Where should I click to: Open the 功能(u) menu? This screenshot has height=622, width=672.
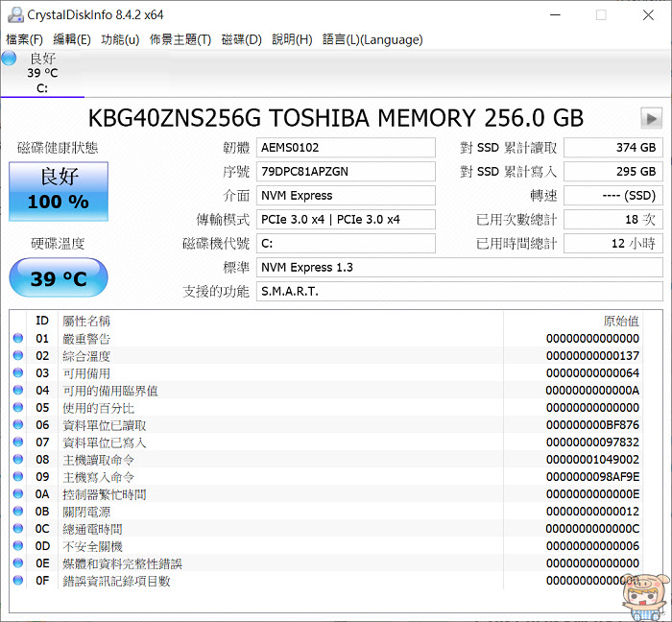click(x=120, y=39)
